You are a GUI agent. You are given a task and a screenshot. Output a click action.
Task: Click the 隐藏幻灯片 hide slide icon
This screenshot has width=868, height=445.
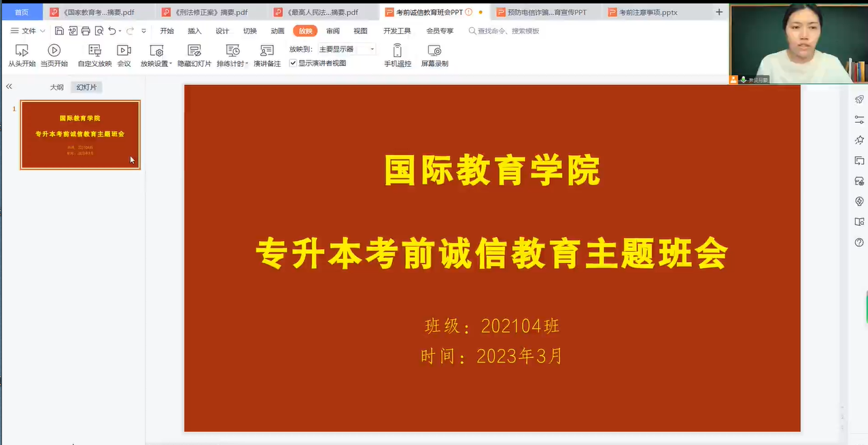click(194, 51)
